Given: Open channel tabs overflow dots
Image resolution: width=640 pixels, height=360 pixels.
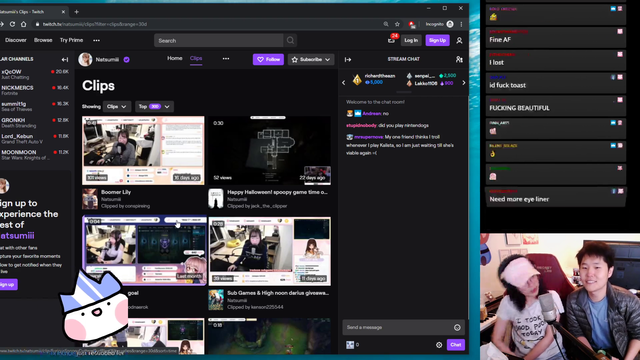Looking at the screenshot, I should [226, 59].
